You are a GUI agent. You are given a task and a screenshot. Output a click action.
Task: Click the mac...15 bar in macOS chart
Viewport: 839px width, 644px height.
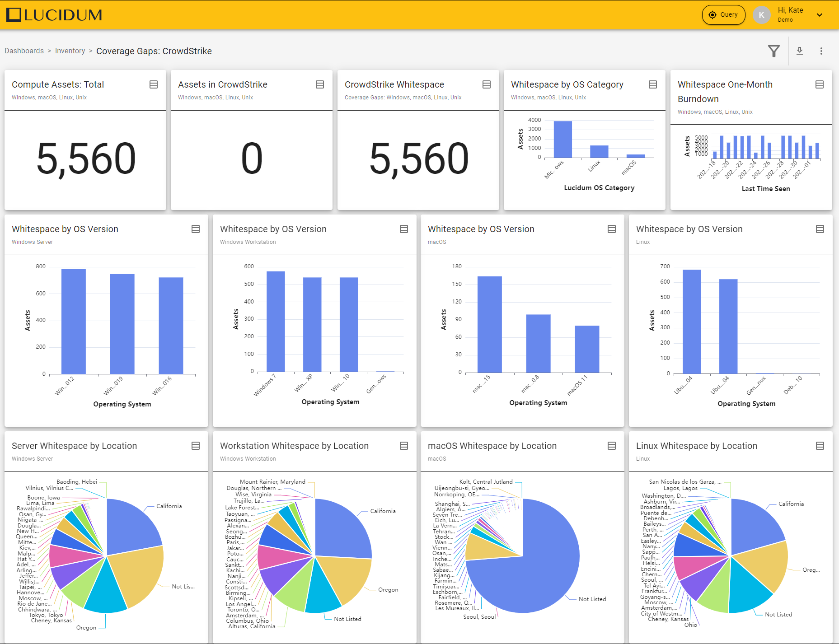point(490,324)
